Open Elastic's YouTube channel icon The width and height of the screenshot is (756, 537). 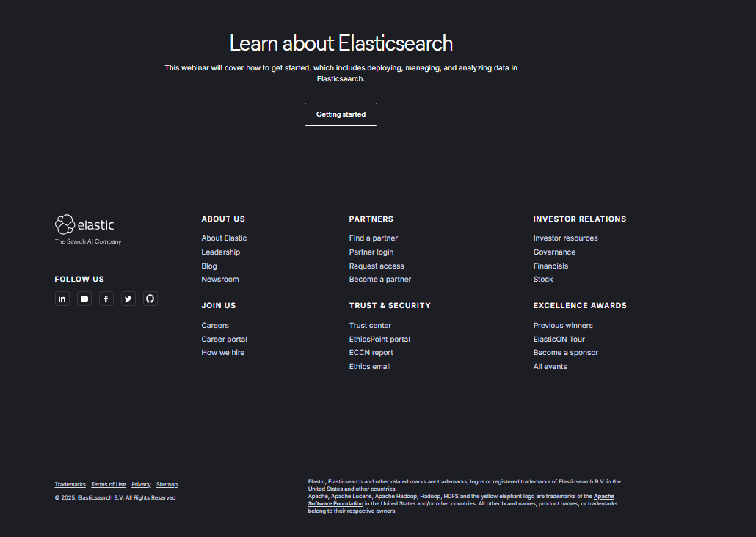coord(84,299)
